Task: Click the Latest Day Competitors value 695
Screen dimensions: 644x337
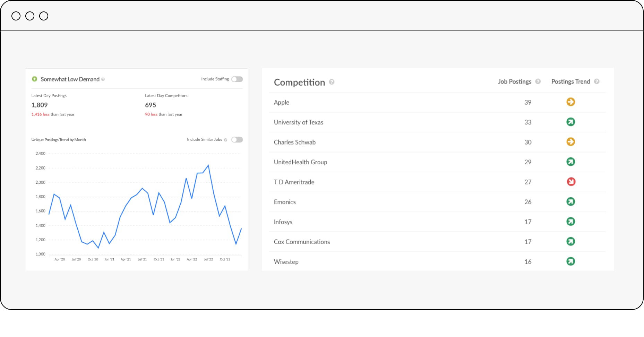Action: (151, 105)
